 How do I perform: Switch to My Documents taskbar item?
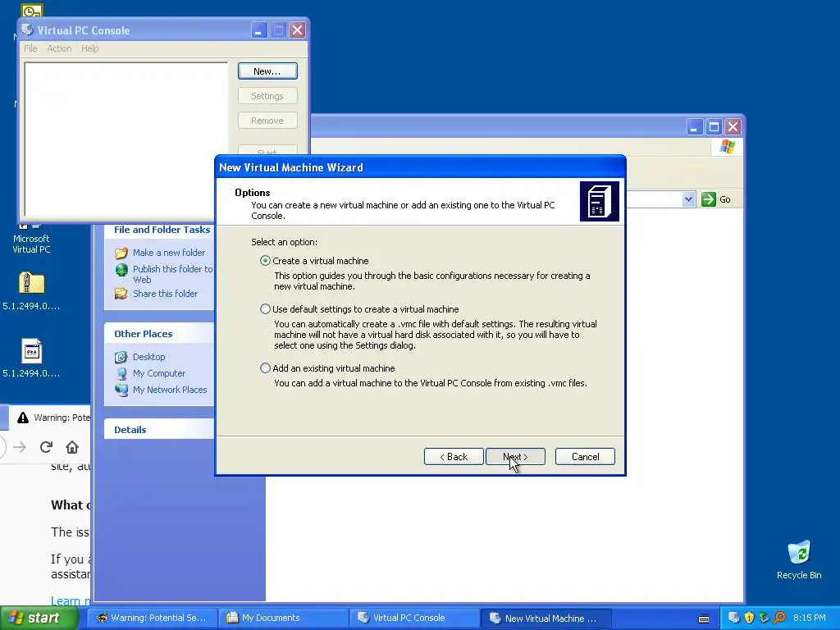click(284, 618)
